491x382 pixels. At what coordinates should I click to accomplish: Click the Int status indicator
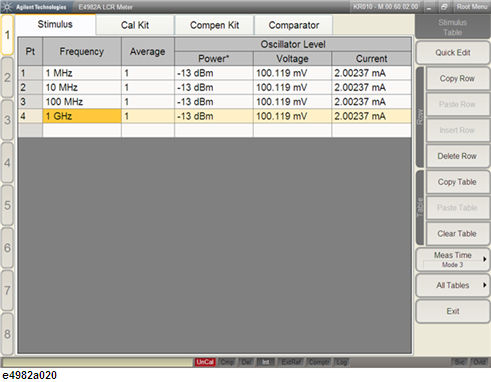coord(265,362)
